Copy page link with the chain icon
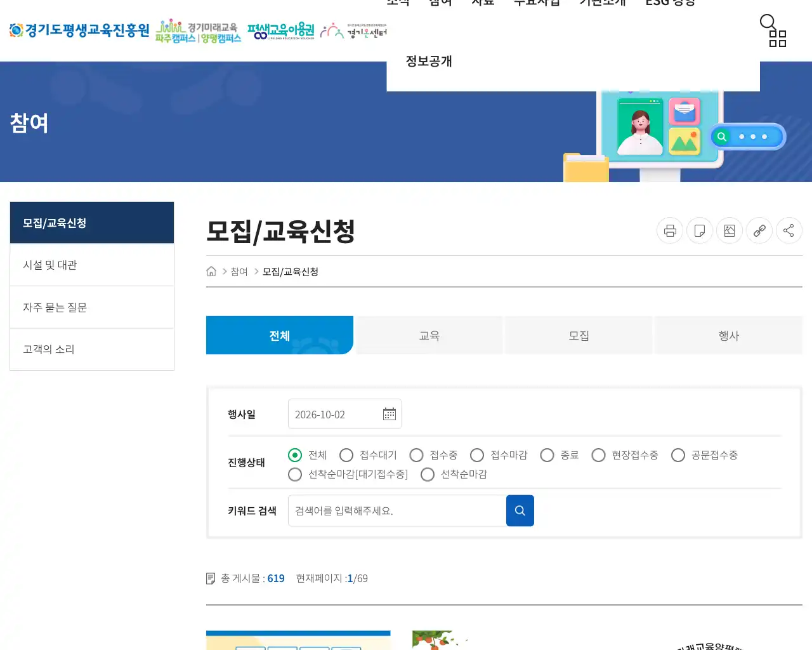The image size is (812, 650). pos(759,230)
